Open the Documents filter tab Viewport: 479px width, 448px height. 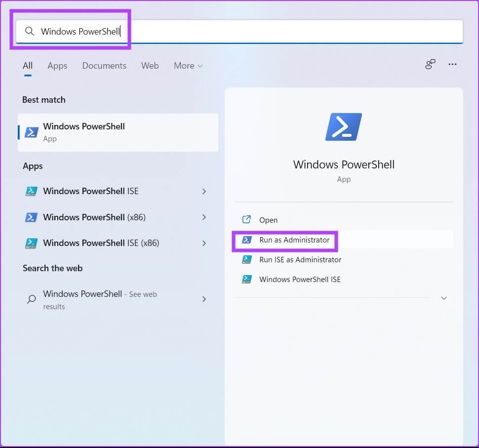[x=104, y=66]
